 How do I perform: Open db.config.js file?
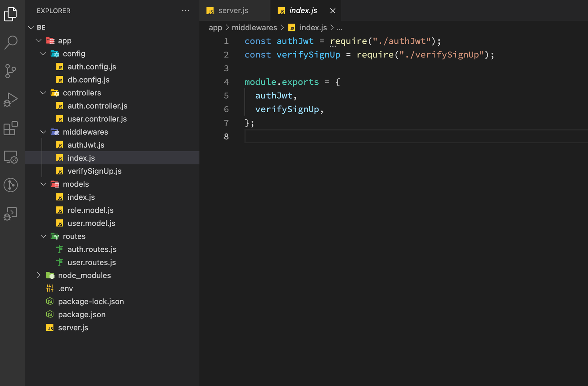tap(112, 80)
